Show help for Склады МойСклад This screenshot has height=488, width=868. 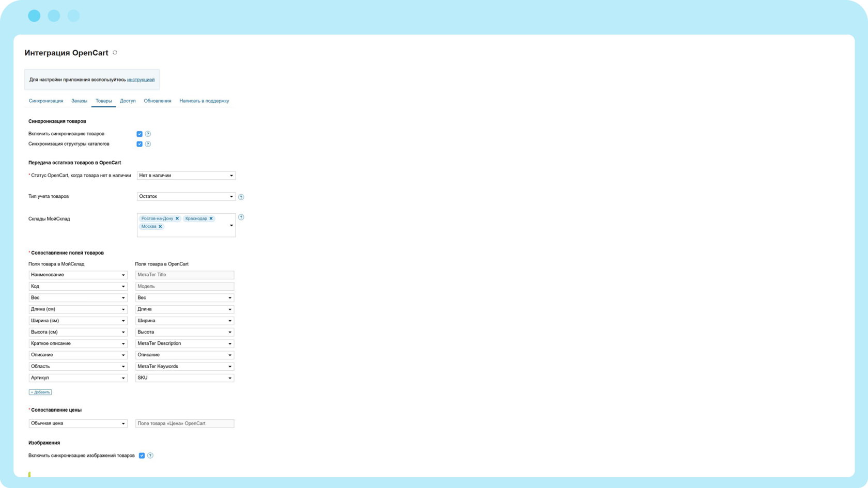coord(241,217)
